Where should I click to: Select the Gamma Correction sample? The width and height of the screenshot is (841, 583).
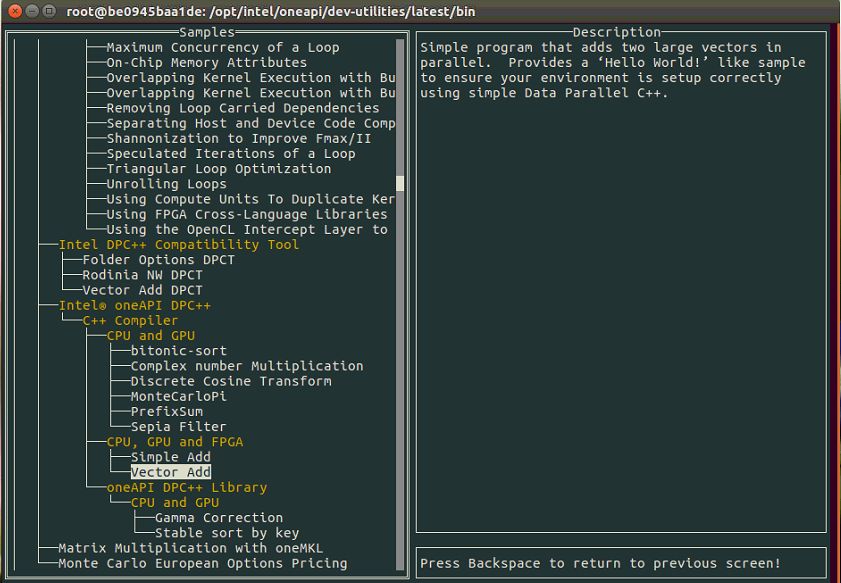(219, 518)
